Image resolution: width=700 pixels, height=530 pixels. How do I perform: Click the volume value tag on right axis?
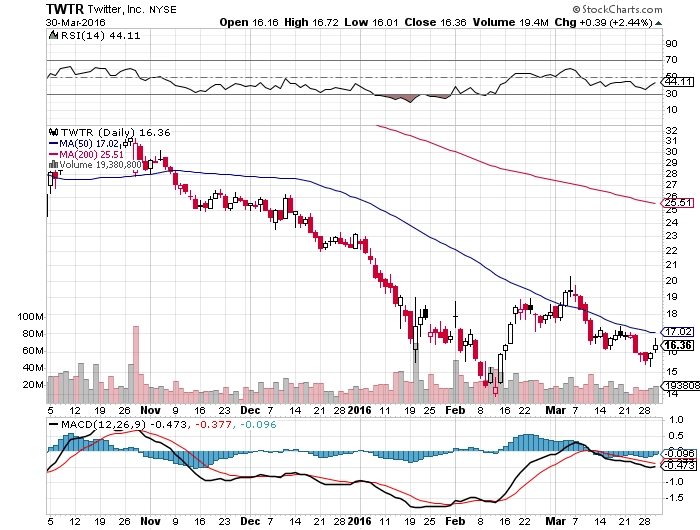pyautogui.click(x=681, y=386)
